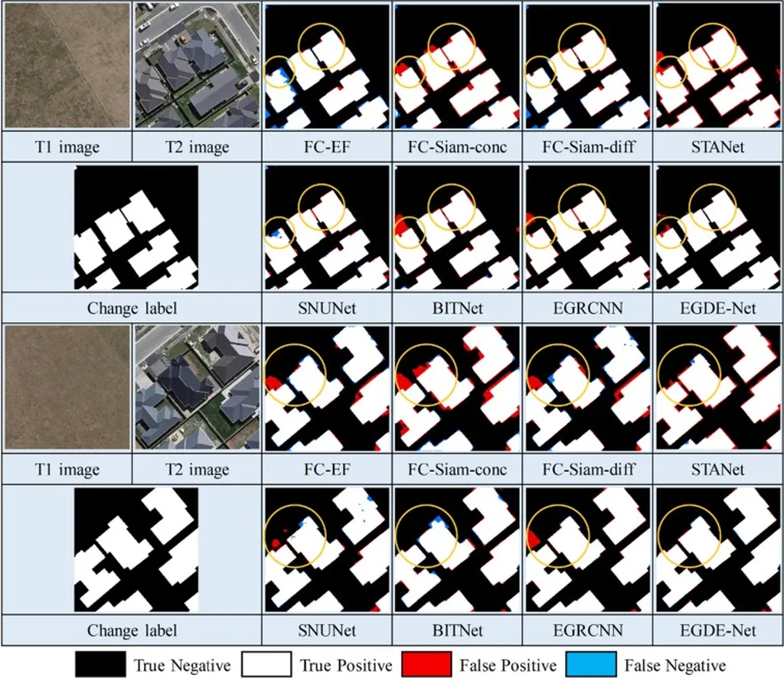Click the lower 'T1 image' caption
The width and height of the screenshot is (784, 678).
click(67, 470)
